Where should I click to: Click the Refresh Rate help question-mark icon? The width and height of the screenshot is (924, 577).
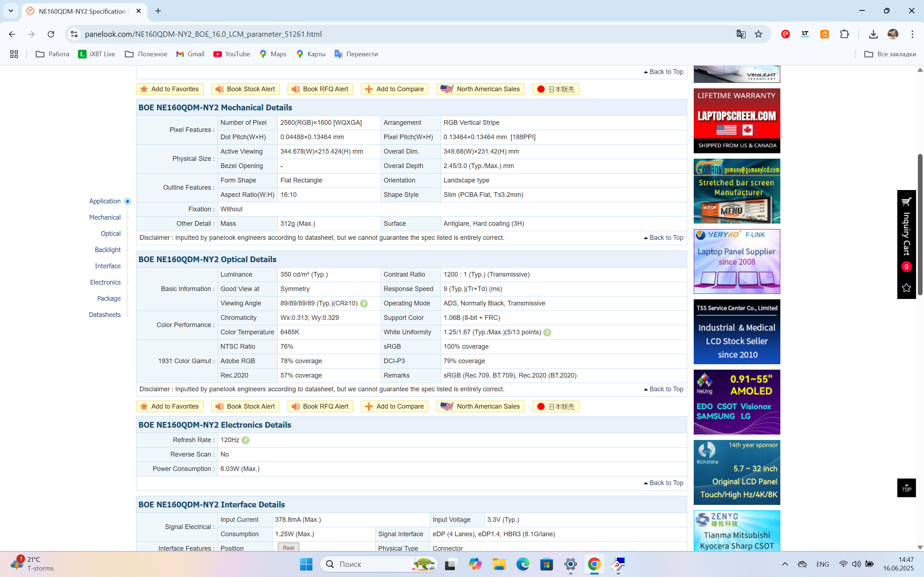click(245, 440)
